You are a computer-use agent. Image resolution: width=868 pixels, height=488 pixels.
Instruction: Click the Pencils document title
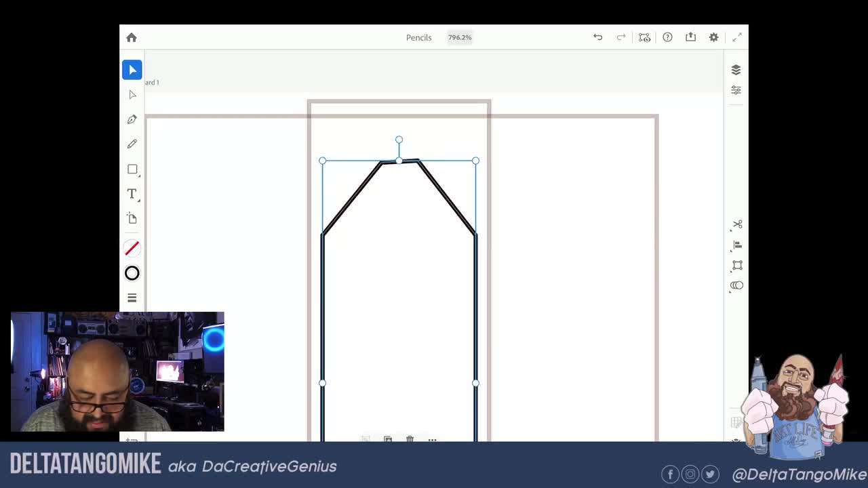pos(418,37)
